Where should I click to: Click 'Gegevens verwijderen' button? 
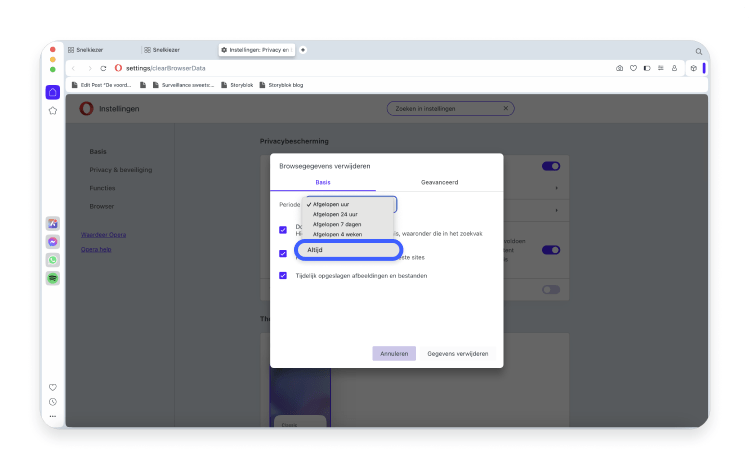point(458,354)
